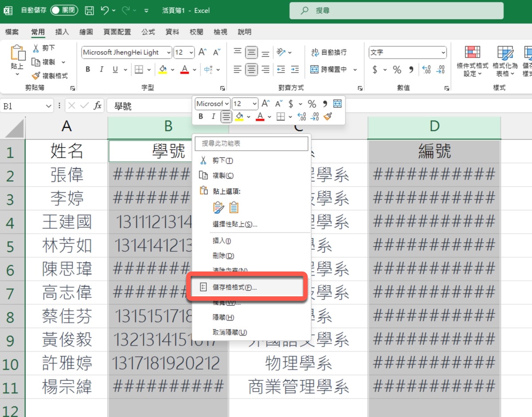Click the Save icon in title bar
The width and height of the screenshot is (532, 417).
(x=89, y=10)
